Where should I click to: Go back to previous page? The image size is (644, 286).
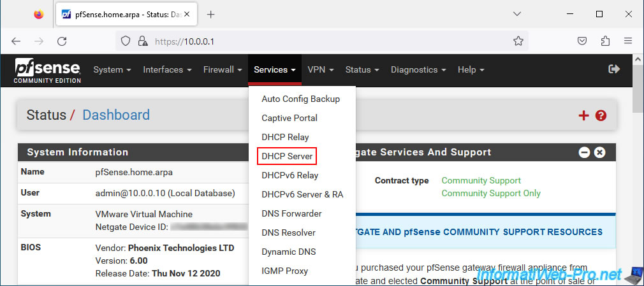pos(15,41)
